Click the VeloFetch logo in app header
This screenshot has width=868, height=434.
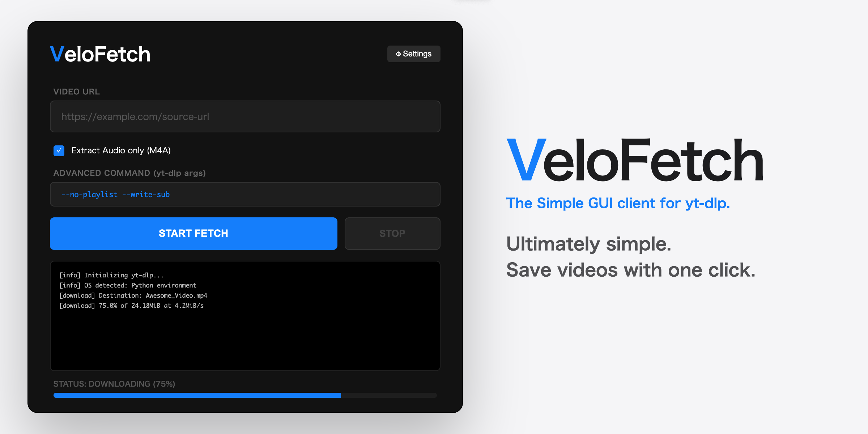coord(100,54)
